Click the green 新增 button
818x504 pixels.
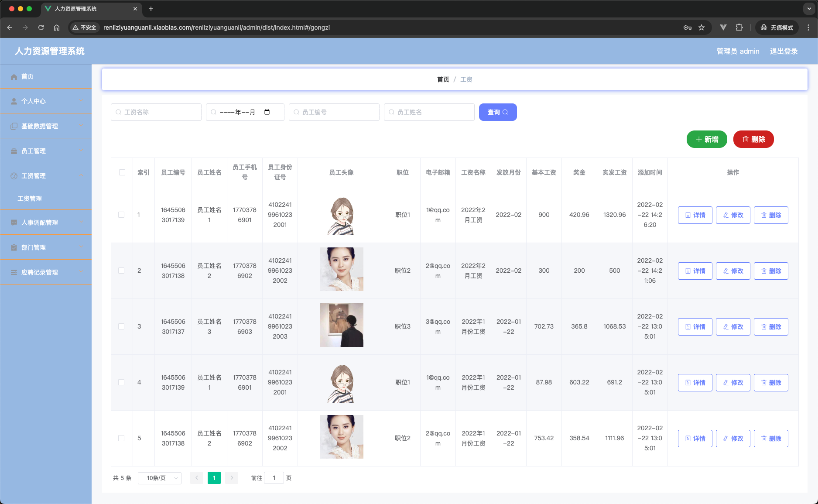point(707,139)
